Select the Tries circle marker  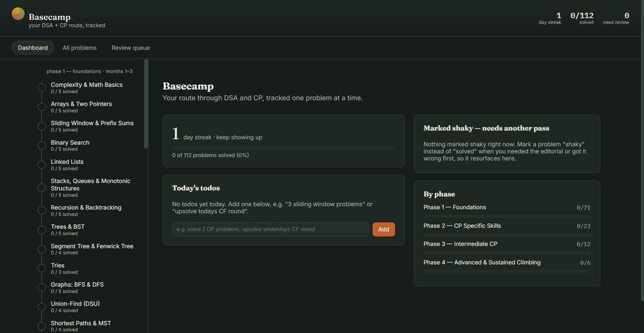pos(42,269)
